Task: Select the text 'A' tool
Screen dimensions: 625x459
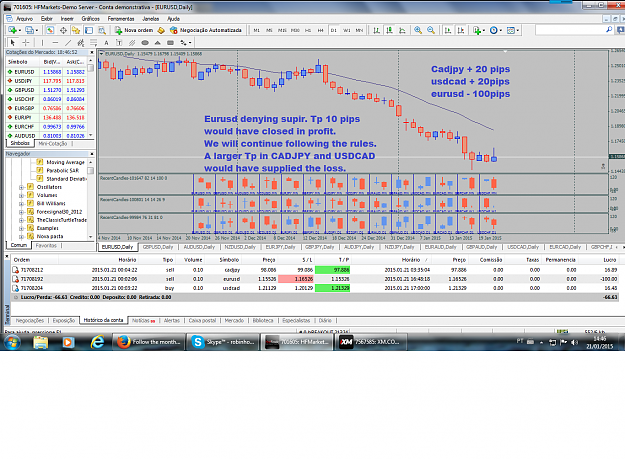Action: coord(106,43)
